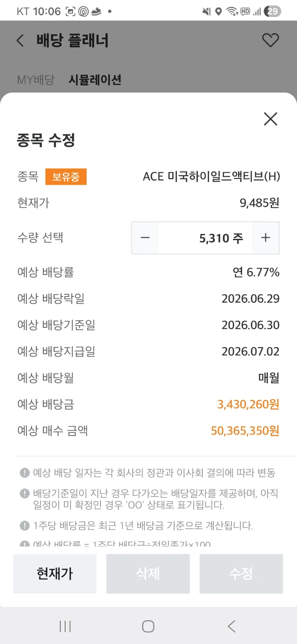
Task: Decrease quantity with the minus button
Action: 145,238
